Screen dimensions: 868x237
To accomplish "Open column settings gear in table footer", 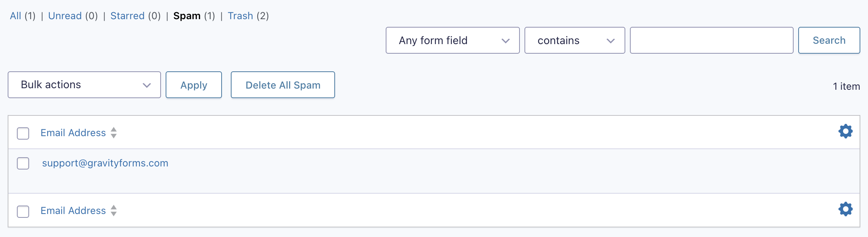I will 845,209.
